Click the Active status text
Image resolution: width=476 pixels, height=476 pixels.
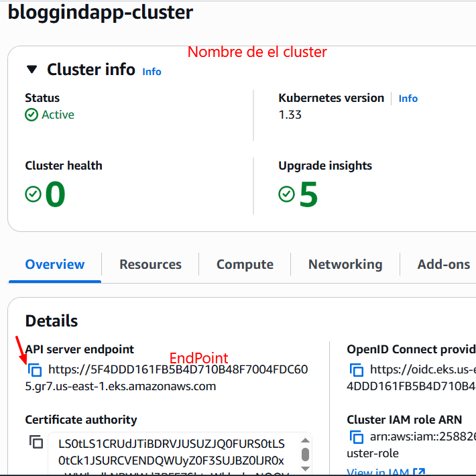click(58, 115)
